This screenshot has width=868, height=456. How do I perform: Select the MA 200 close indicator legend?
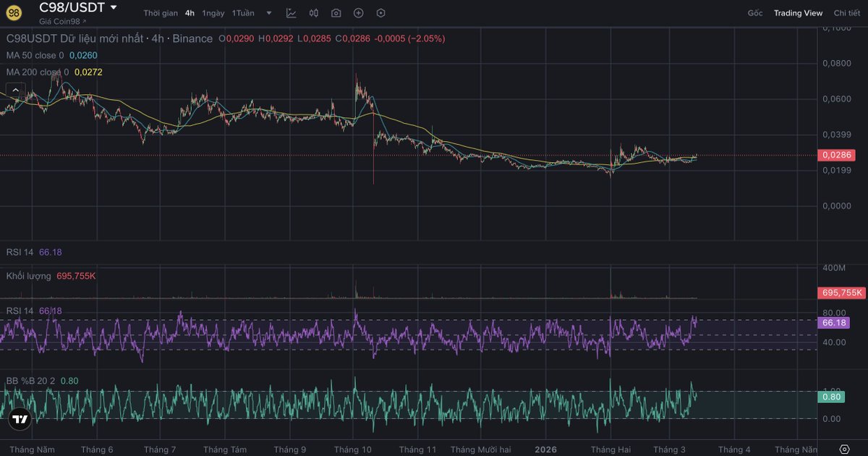point(38,72)
